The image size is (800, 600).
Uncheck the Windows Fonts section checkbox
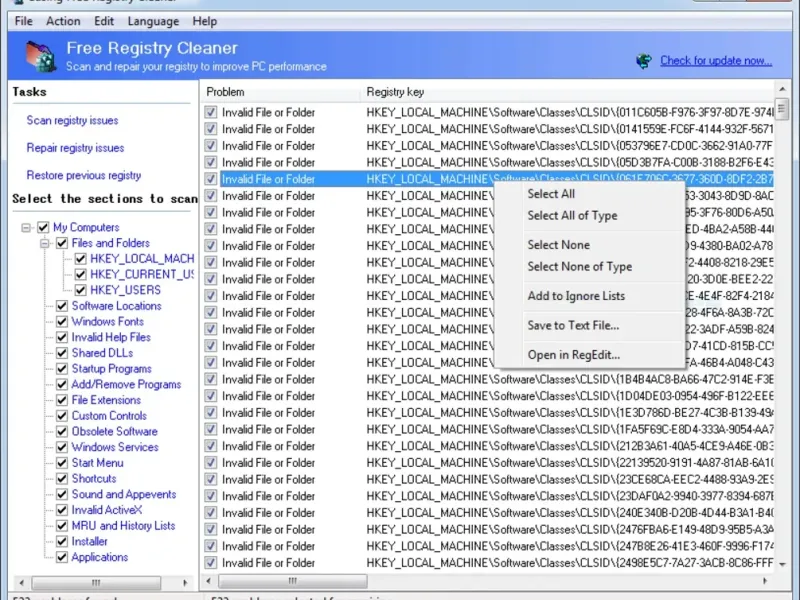tap(62, 322)
